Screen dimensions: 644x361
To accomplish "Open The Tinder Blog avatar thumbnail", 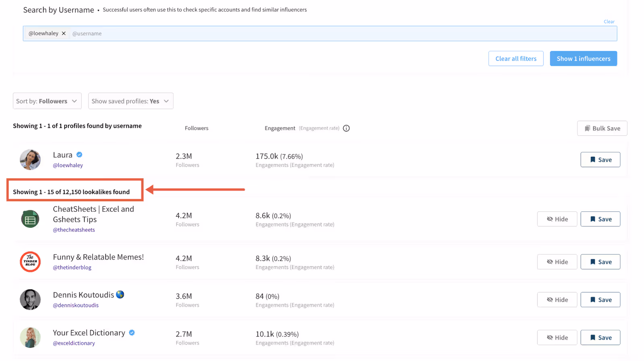I will 30,262.
